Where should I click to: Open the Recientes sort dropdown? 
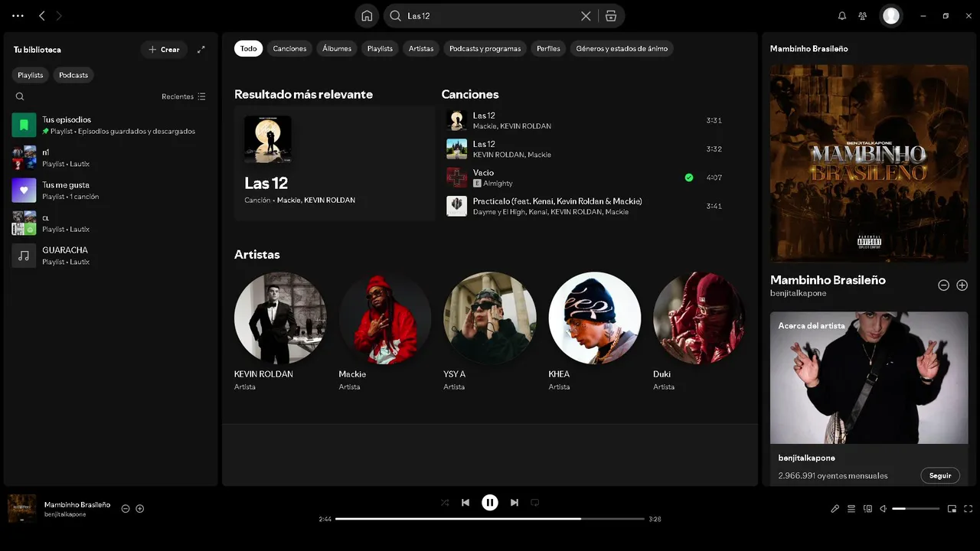click(x=184, y=96)
